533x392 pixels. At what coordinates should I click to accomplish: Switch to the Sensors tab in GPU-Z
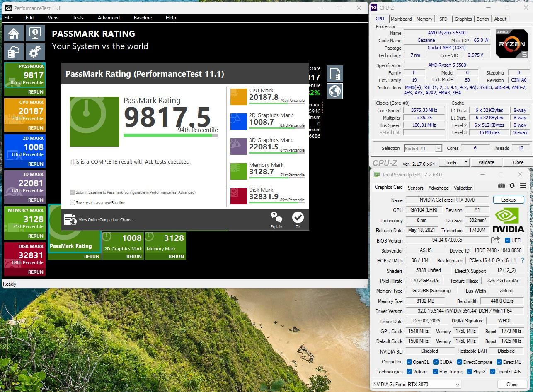point(415,188)
